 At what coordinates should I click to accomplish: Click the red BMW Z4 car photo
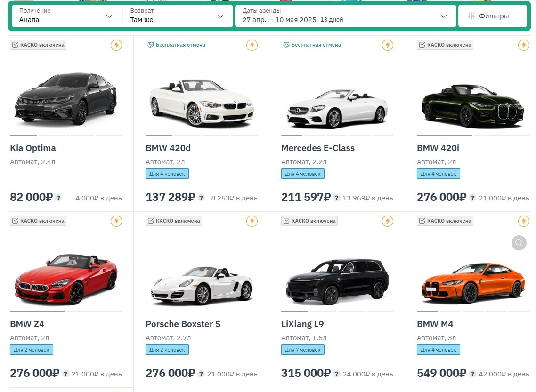point(66,279)
